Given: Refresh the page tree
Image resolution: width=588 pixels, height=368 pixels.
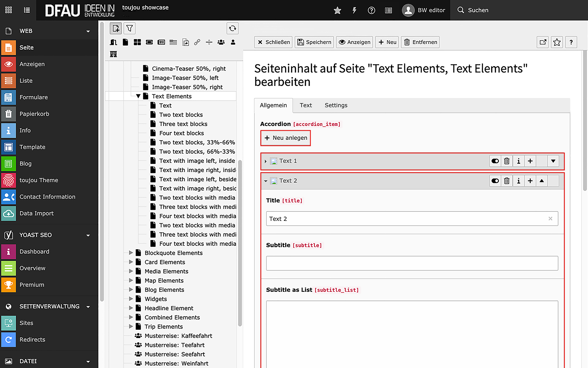Looking at the screenshot, I should (x=232, y=28).
